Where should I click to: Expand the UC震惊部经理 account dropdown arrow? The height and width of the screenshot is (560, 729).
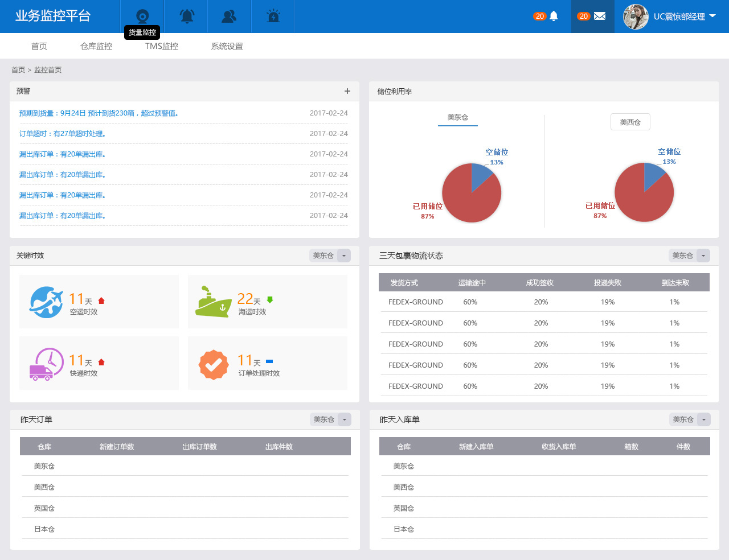tap(712, 16)
